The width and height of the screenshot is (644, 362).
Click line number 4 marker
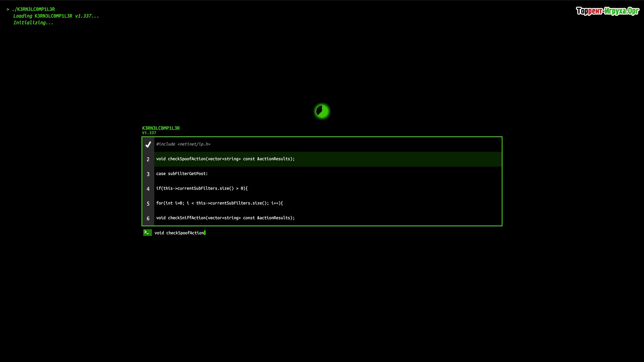pos(148,189)
